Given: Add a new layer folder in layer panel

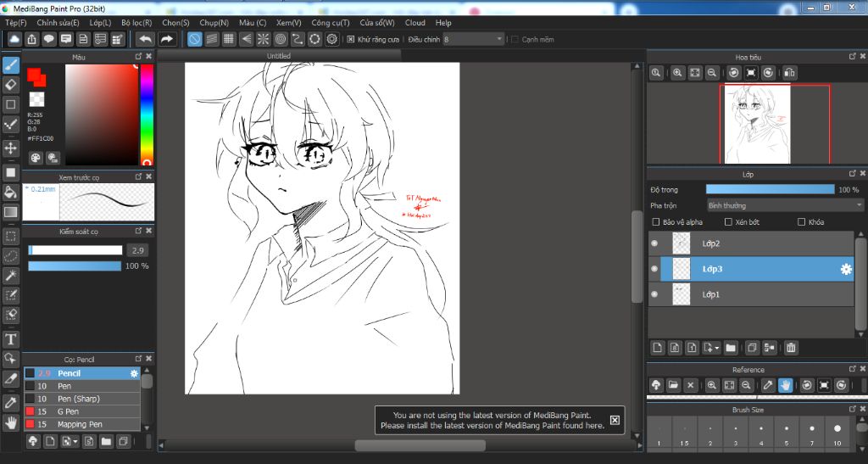Looking at the screenshot, I should click(x=730, y=348).
